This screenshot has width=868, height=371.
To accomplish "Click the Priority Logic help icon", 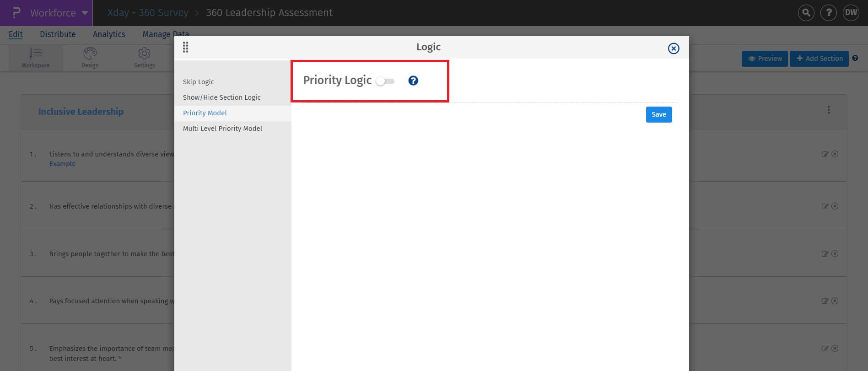I will click(x=413, y=81).
